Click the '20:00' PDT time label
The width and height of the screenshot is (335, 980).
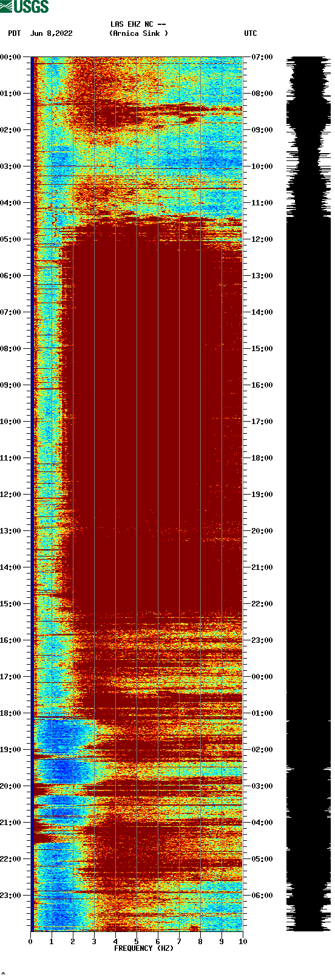10,786
